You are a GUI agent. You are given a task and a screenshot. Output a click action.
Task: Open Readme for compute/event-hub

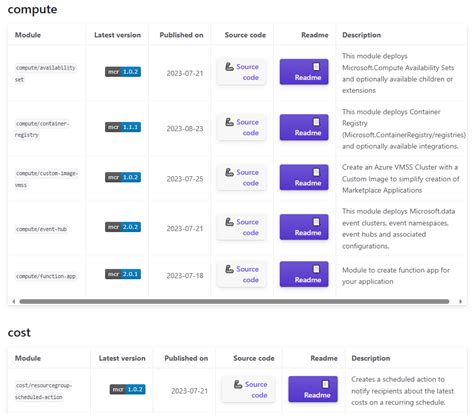tap(304, 227)
